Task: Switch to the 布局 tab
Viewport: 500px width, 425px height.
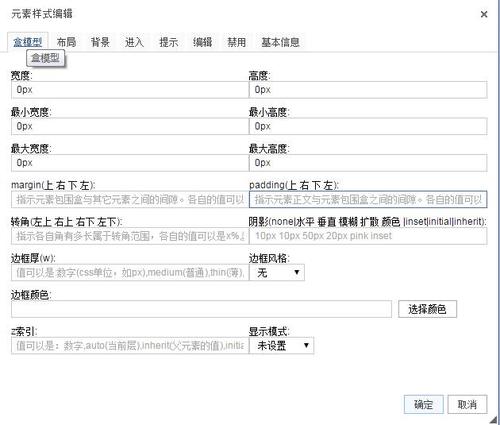Action: 66,42
